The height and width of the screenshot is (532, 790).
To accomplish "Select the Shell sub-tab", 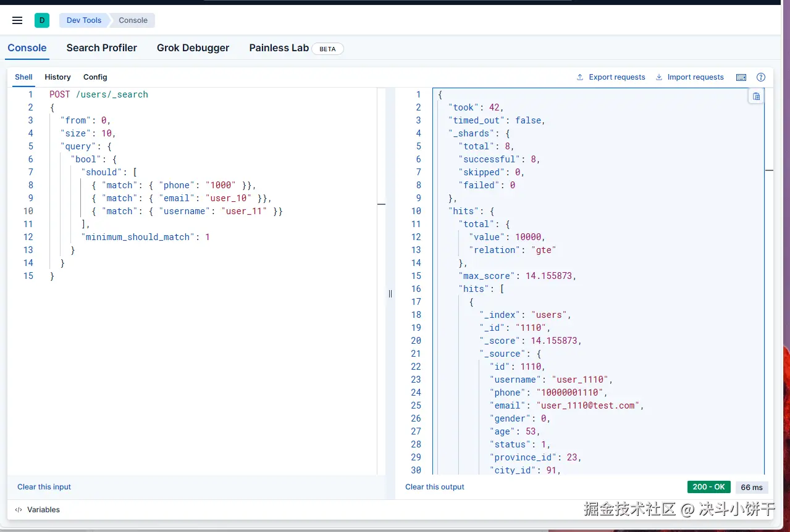I will point(23,77).
